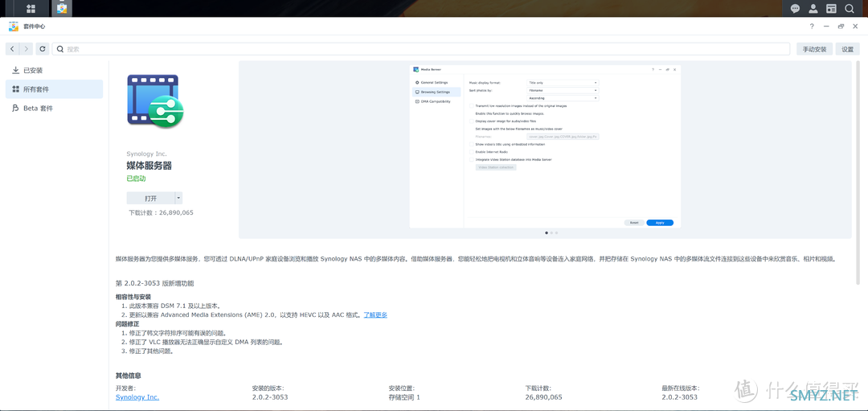Image resolution: width=868 pixels, height=411 pixels.
Task: Select 所有套件 in the sidebar
Action: point(55,89)
